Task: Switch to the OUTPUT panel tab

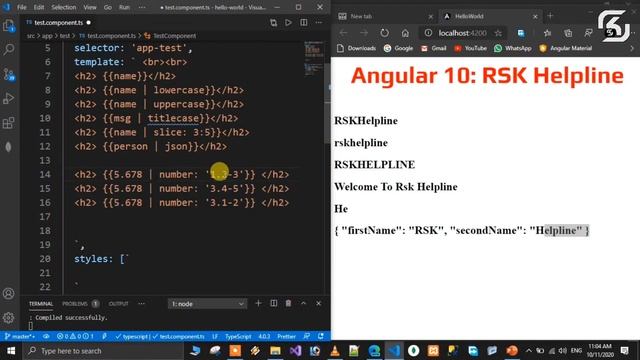Action: pyautogui.click(x=118, y=304)
